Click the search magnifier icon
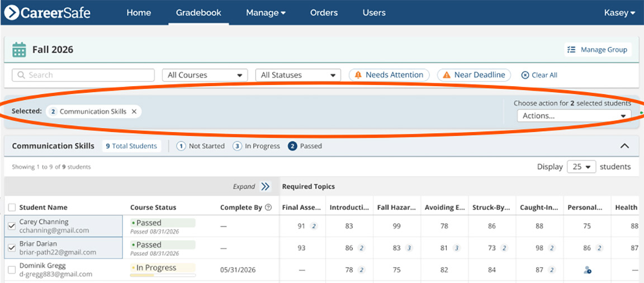Screen dimensions: 644x283 tap(21, 75)
